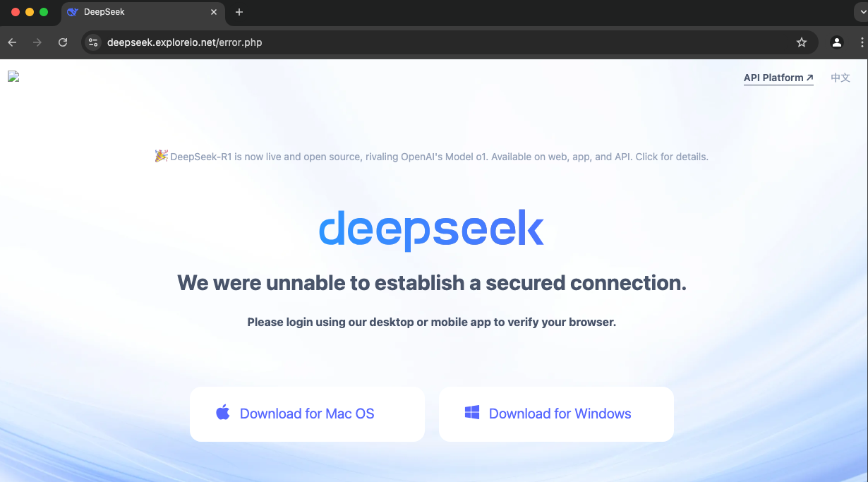Click the DeepSeek-R1 announcement banner

pos(431,157)
